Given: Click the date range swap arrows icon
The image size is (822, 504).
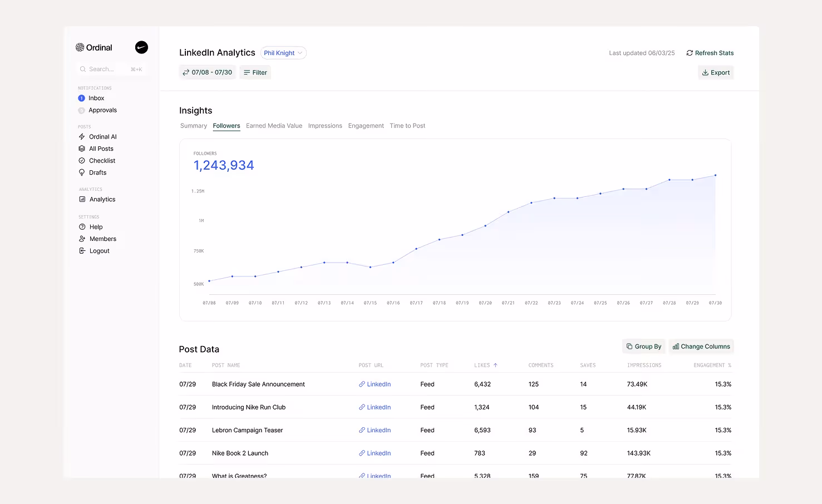Looking at the screenshot, I should point(186,72).
